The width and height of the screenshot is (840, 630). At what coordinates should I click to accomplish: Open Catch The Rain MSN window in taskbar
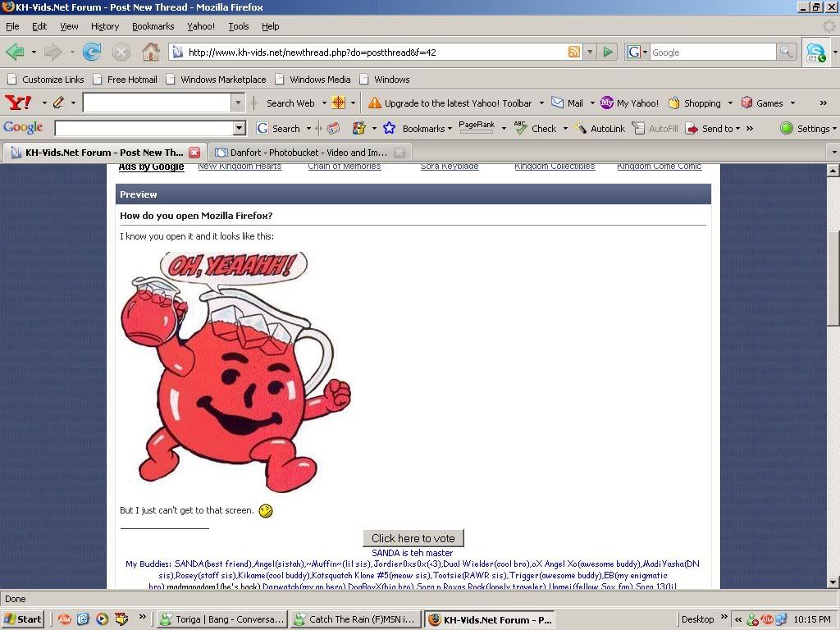click(356, 619)
